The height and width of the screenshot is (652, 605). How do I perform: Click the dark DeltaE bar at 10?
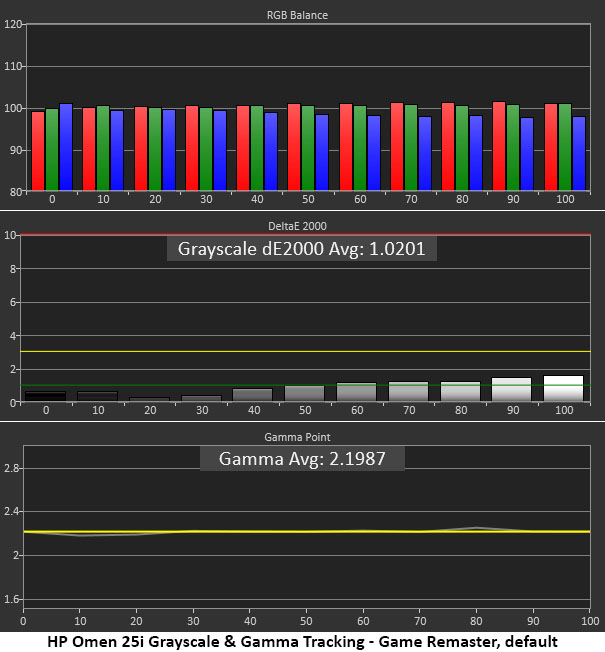[98, 396]
